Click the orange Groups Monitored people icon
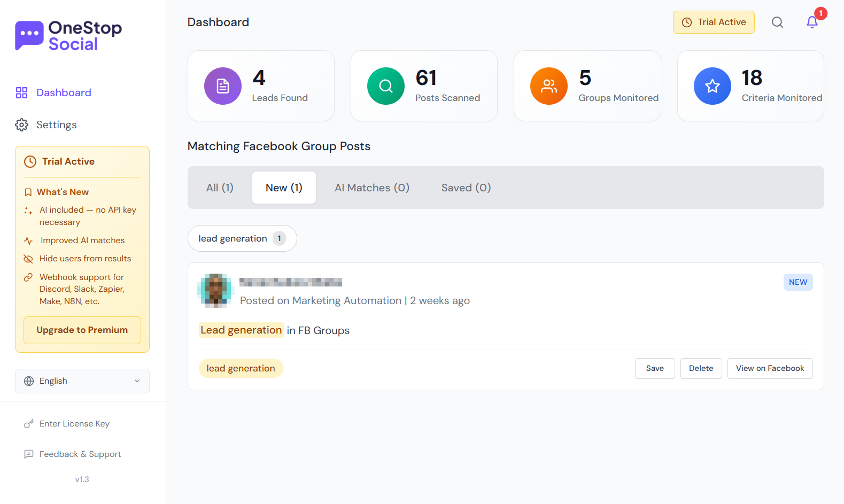The height and width of the screenshot is (504, 844). (x=549, y=86)
